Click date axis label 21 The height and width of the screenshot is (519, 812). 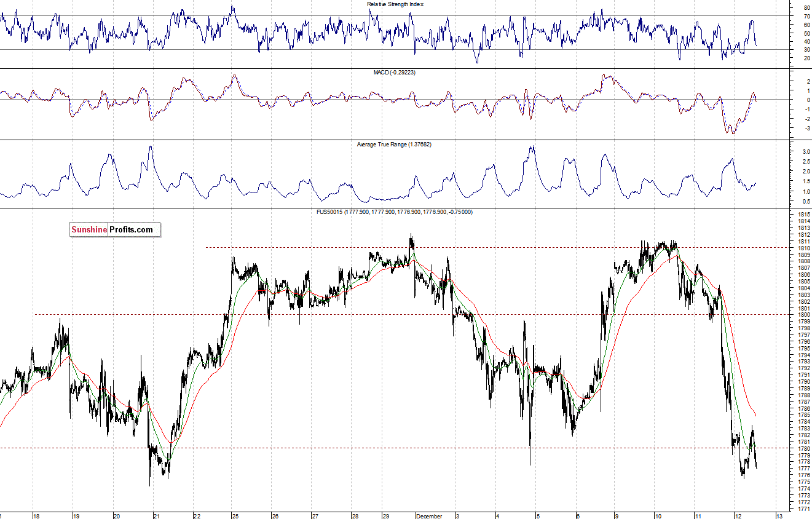[x=157, y=516]
